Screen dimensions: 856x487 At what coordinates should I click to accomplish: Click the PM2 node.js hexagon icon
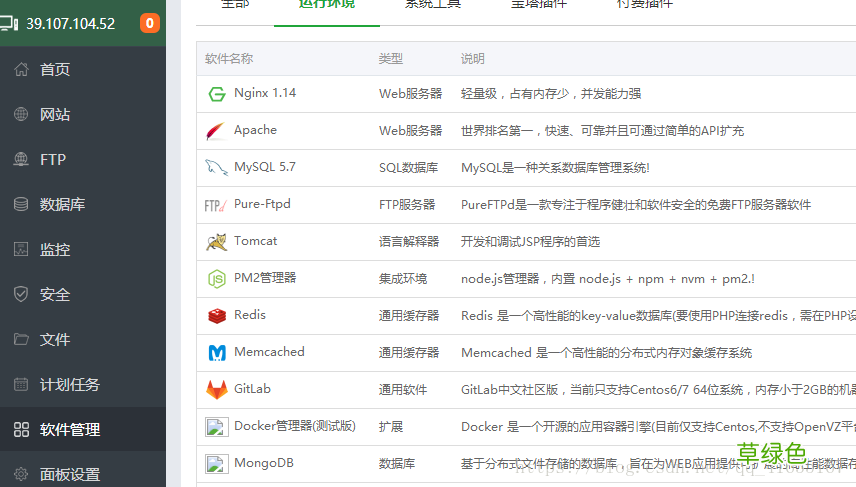tap(217, 279)
